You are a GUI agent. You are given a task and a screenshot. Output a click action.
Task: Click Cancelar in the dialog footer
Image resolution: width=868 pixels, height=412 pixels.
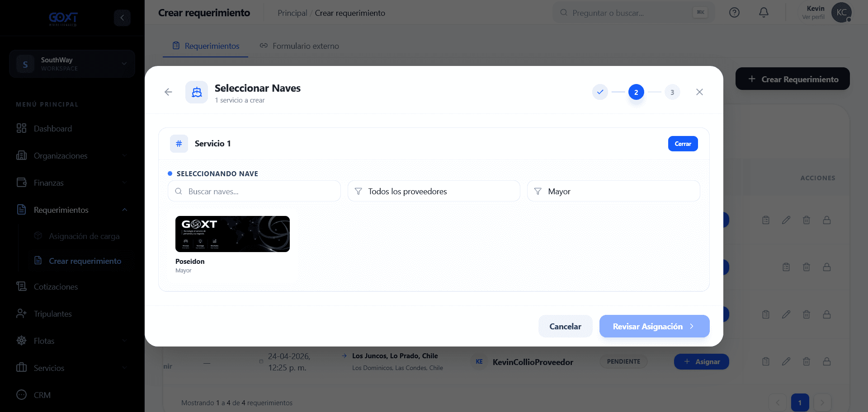(x=565, y=326)
